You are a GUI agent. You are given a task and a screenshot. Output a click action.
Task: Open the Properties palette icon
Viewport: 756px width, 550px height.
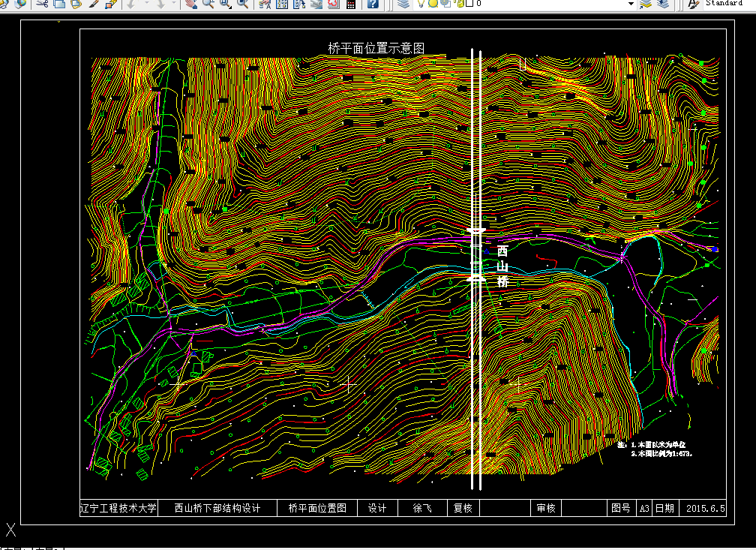265,4
